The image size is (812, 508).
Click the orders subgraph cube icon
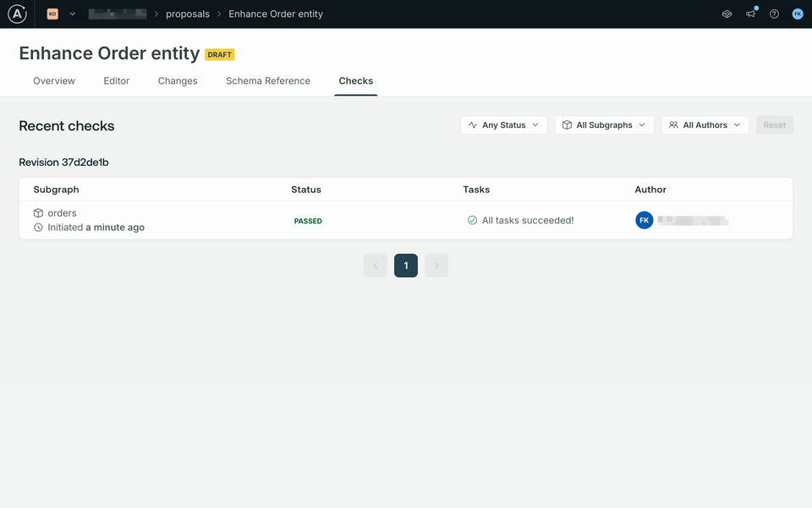tap(38, 213)
